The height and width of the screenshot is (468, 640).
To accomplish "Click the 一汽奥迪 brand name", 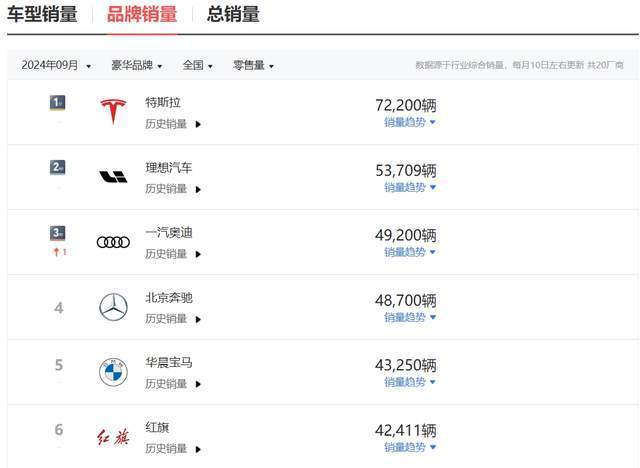I will click(169, 233).
